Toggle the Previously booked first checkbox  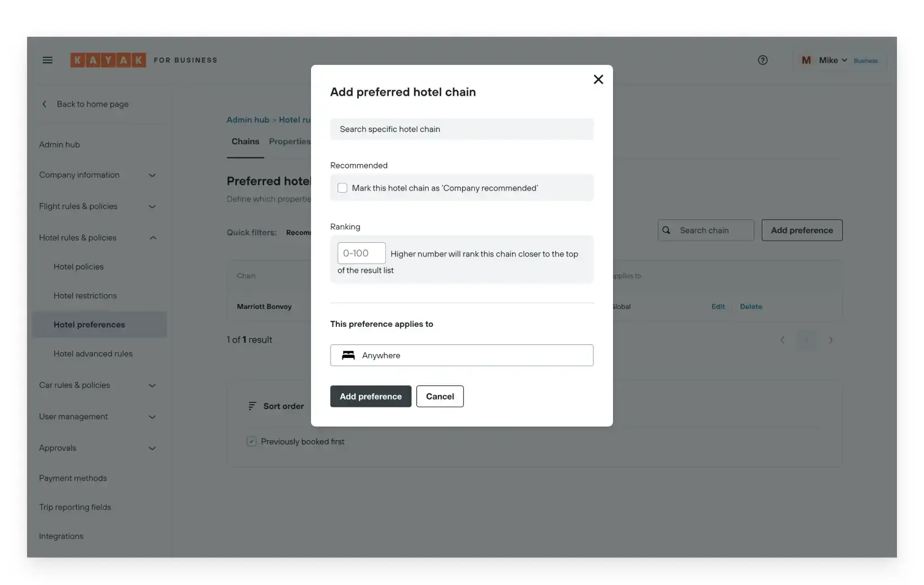251,441
